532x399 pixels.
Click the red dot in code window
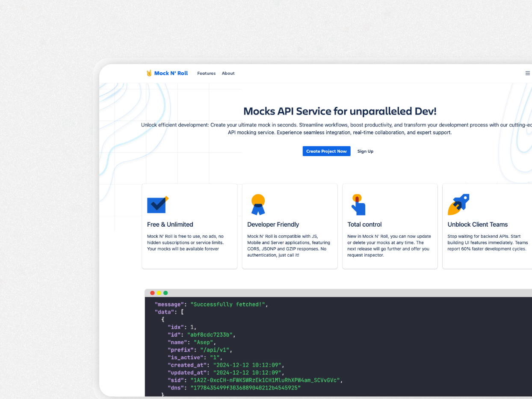152,293
